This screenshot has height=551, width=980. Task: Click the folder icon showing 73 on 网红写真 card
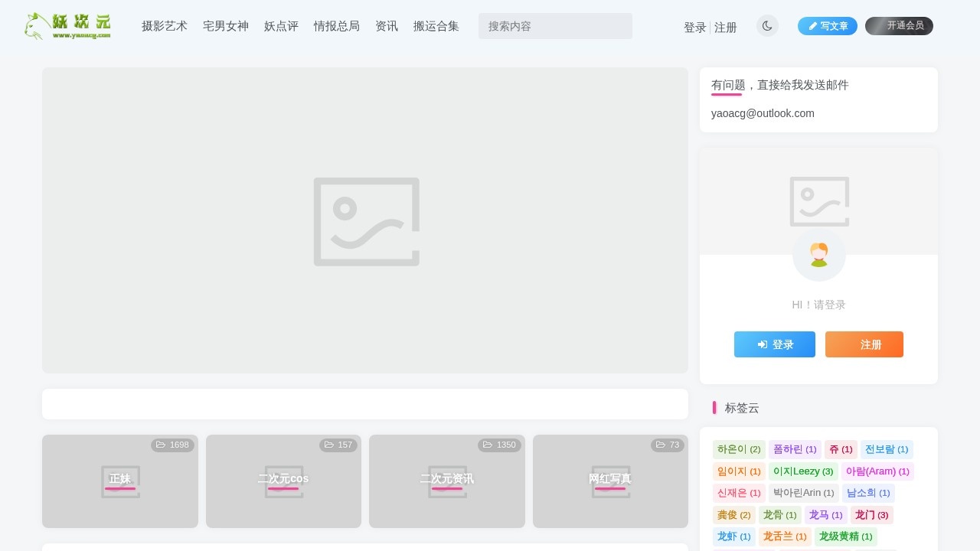click(x=660, y=445)
